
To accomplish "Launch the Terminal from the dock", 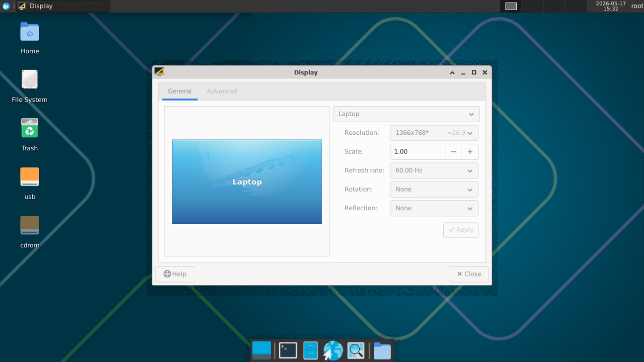I will (x=288, y=350).
